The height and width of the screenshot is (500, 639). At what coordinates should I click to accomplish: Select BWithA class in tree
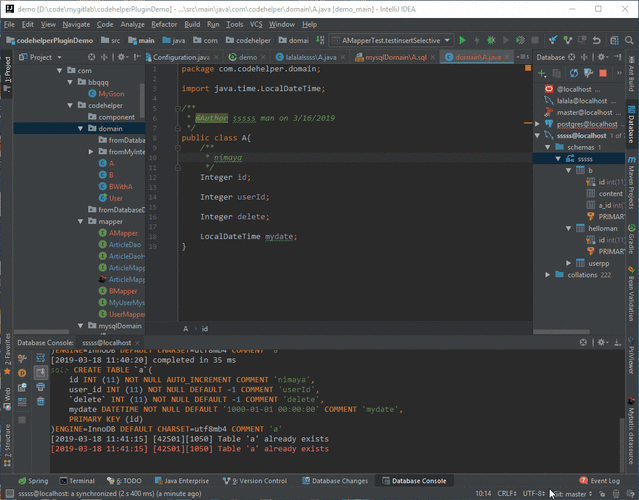coord(120,186)
